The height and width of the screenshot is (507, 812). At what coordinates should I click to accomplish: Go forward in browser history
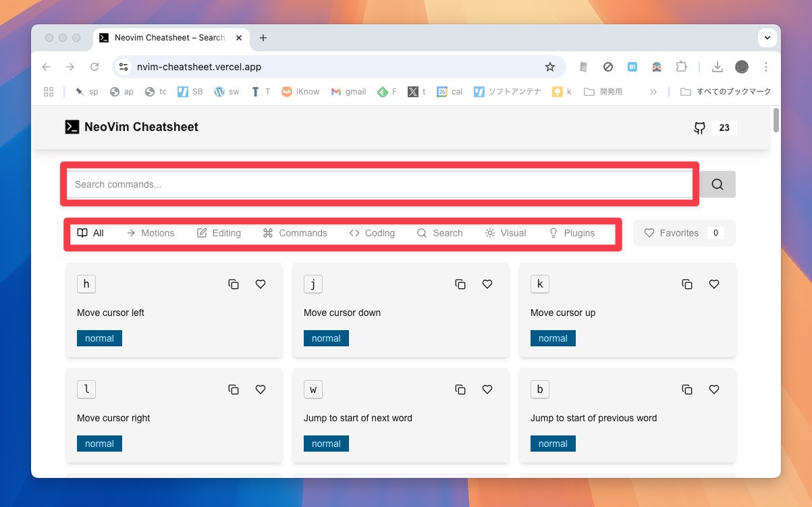coord(70,67)
